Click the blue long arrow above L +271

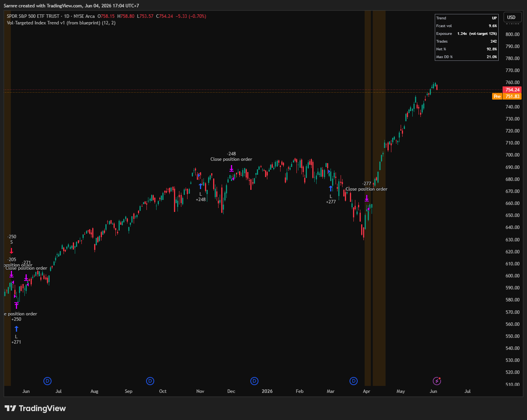pyautogui.click(x=16, y=329)
